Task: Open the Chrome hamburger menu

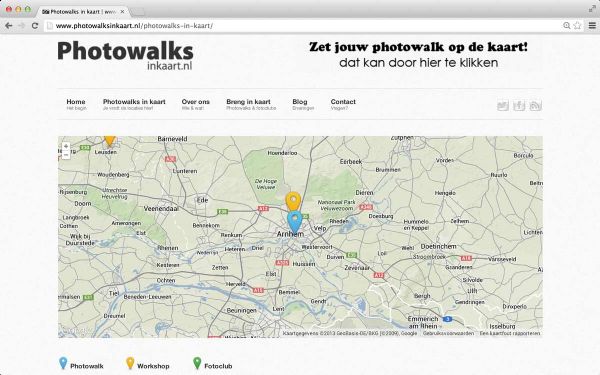Action: pos(592,26)
